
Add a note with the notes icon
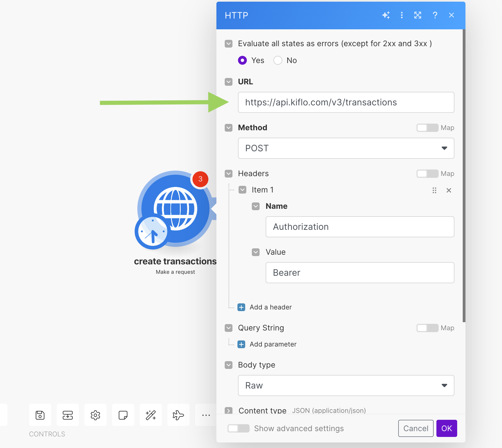(x=123, y=415)
